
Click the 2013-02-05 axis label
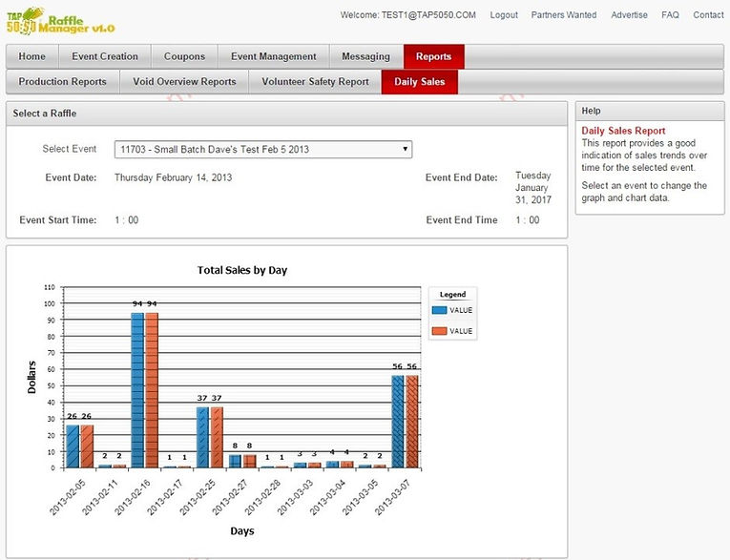(68, 497)
